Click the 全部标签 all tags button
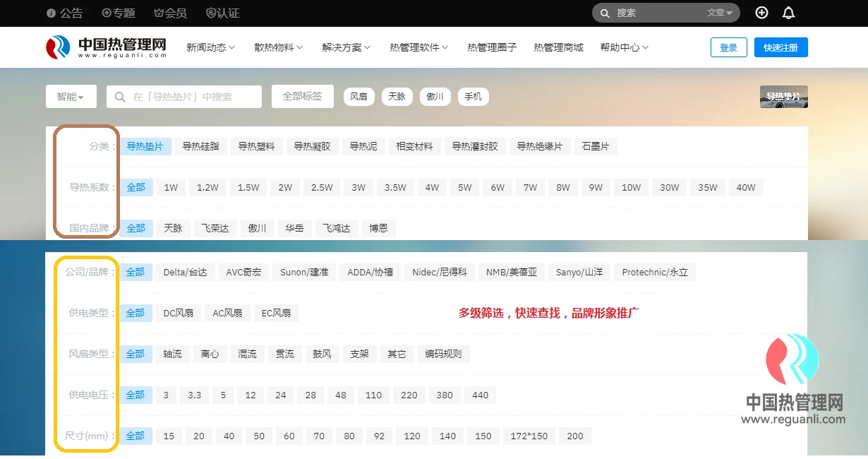The height and width of the screenshot is (459, 868). click(302, 97)
